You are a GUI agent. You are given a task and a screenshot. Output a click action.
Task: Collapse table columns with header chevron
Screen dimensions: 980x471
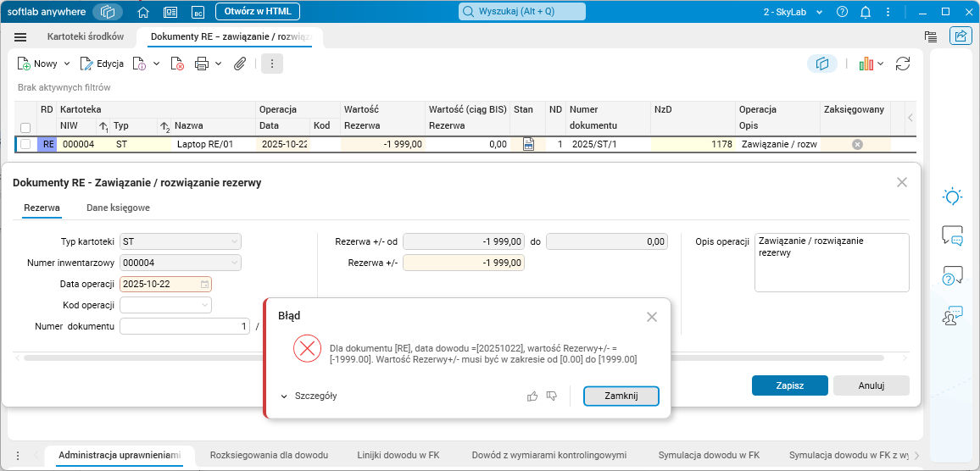tap(910, 118)
